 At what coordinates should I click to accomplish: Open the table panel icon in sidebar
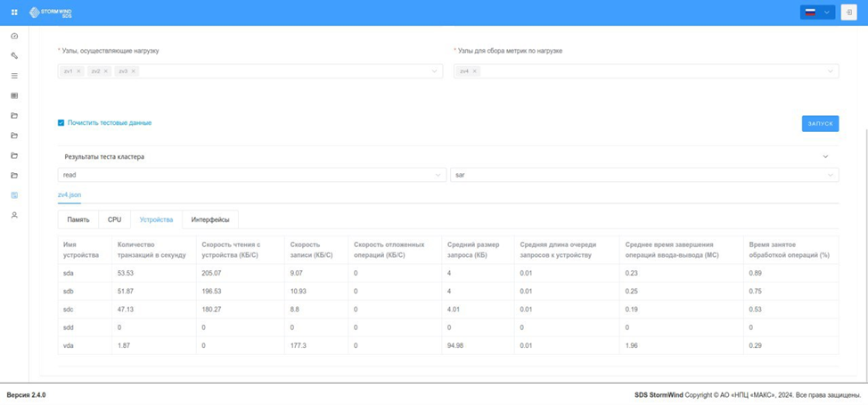(x=14, y=95)
